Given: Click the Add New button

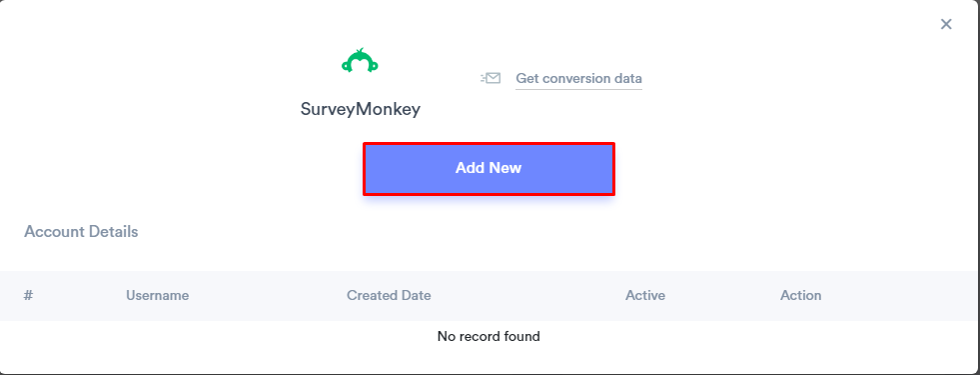Looking at the screenshot, I should pos(489,168).
